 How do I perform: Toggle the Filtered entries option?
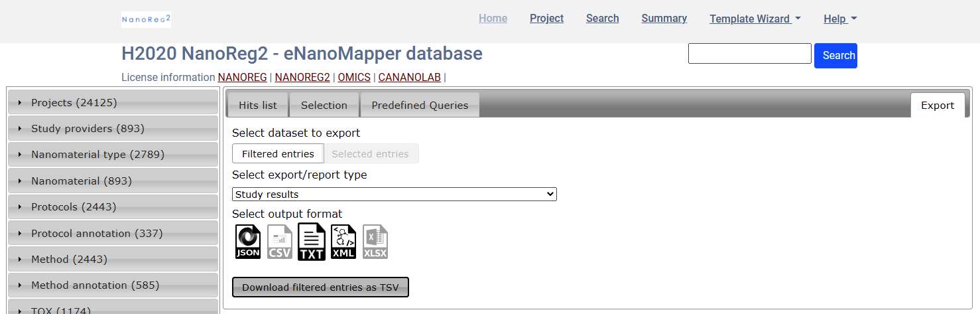point(278,154)
